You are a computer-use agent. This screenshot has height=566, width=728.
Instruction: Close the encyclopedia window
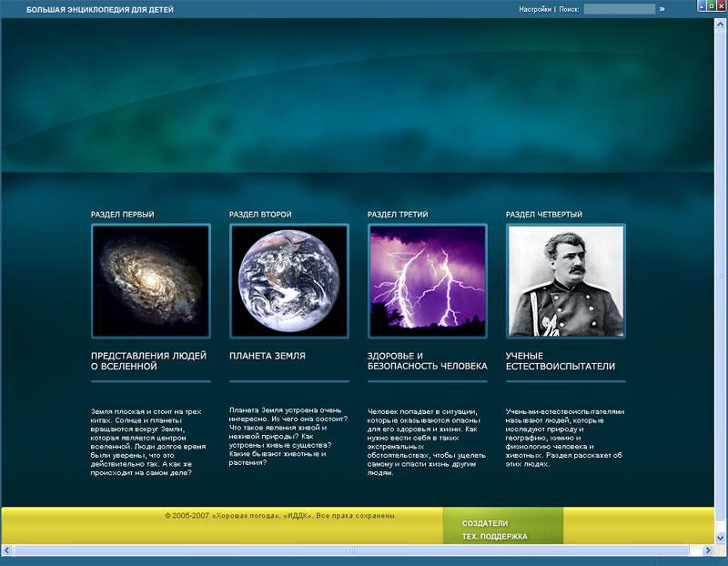(x=721, y=8)
